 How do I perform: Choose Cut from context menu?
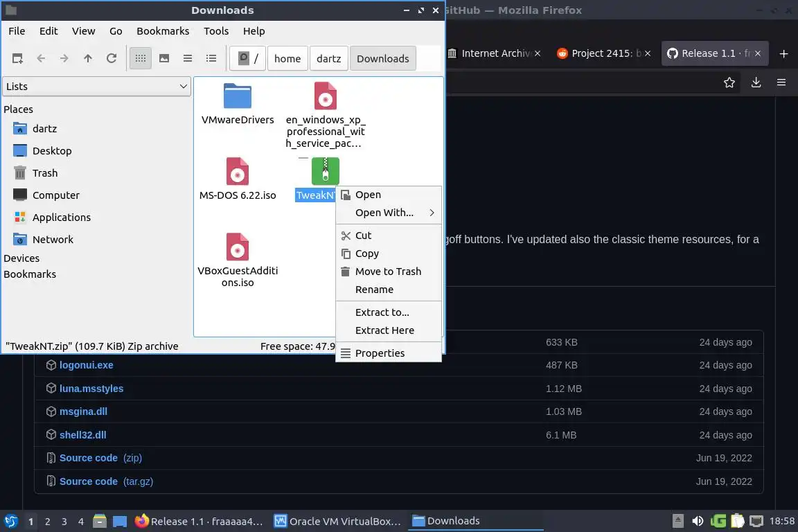tap(389, 236)
